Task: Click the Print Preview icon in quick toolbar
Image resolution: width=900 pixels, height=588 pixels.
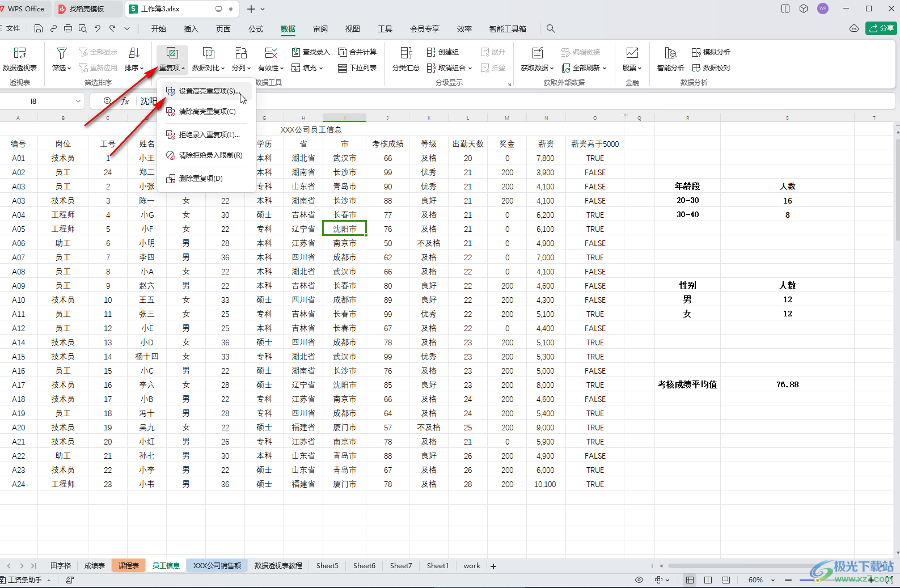Action: (83, 28)
